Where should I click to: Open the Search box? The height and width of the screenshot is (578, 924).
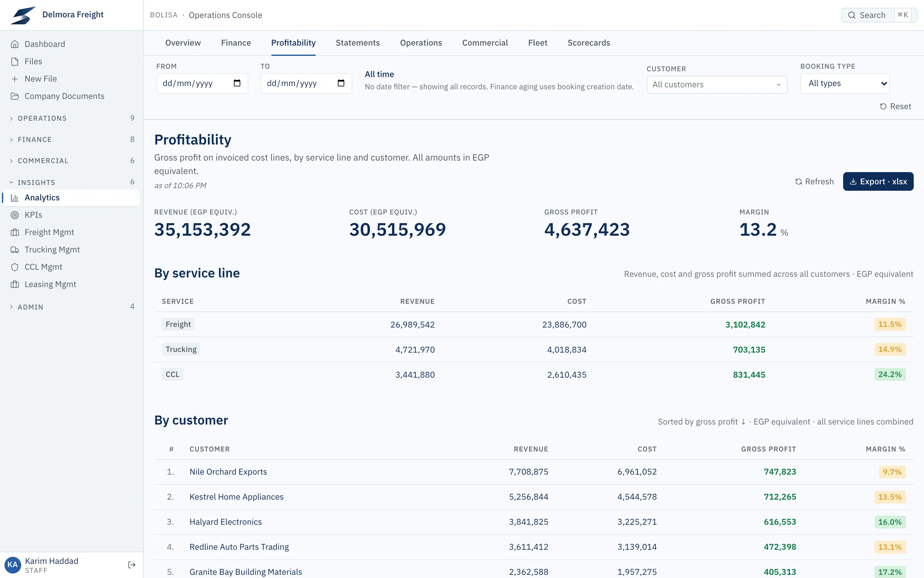(879, 15)
